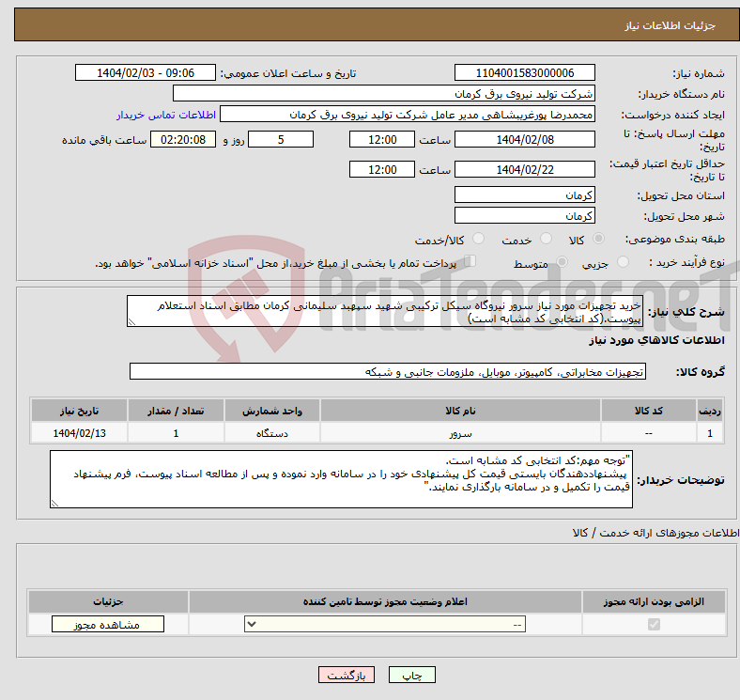
Task: Click the سرور item name cell
Action: [x=460, y=432]
